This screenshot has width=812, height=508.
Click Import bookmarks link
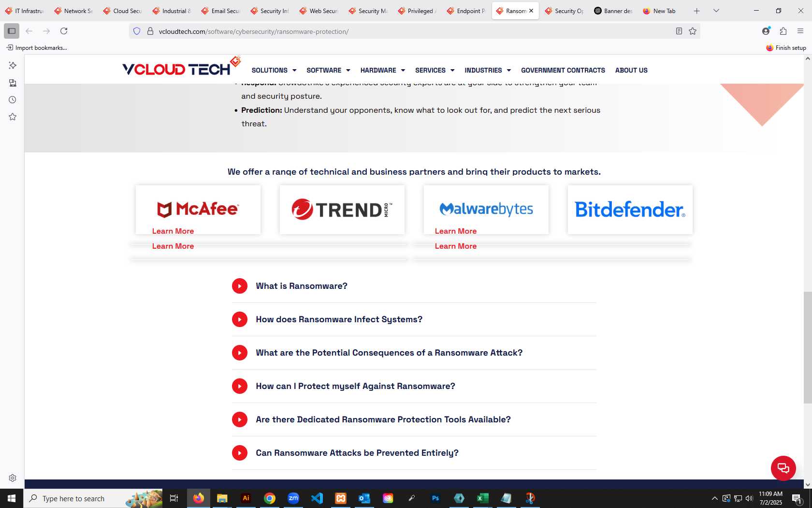coord(37,47)
